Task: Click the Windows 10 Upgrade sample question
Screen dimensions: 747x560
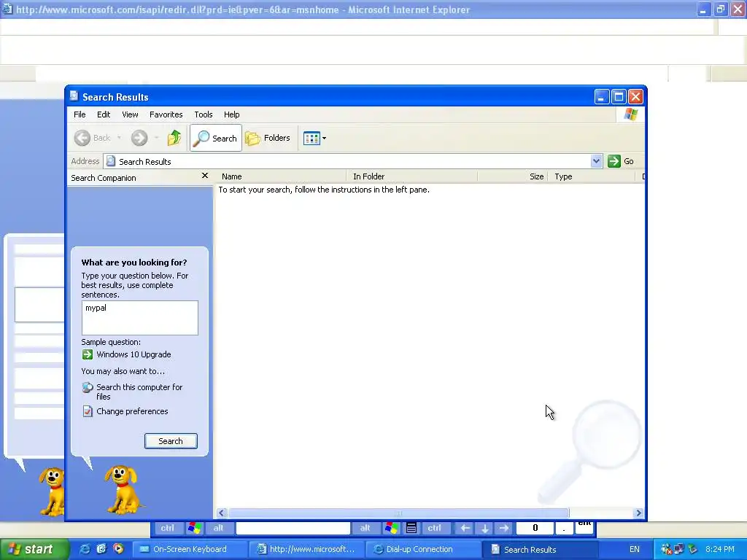Action: point(133,354)
